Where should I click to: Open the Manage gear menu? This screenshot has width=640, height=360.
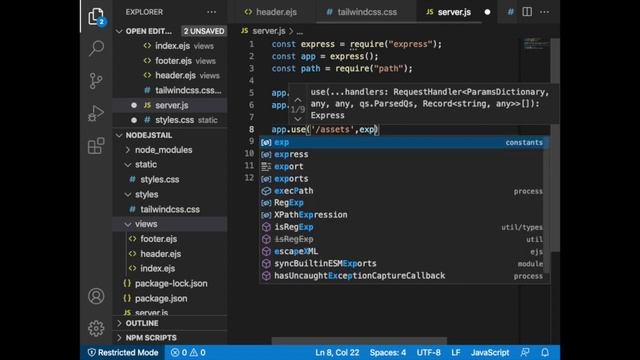pyautogui.click(x=96, y=328)
